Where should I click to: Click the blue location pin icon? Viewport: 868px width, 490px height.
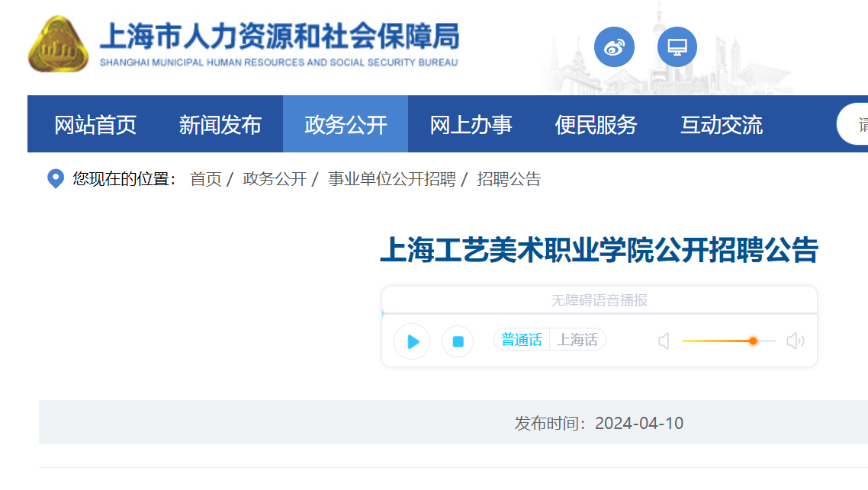point(56,178)
